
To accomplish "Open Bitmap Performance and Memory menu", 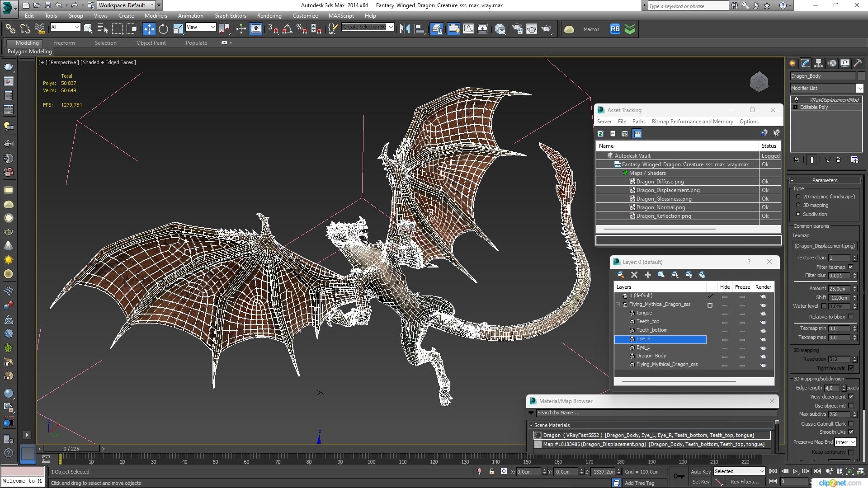I will (692, 122).
